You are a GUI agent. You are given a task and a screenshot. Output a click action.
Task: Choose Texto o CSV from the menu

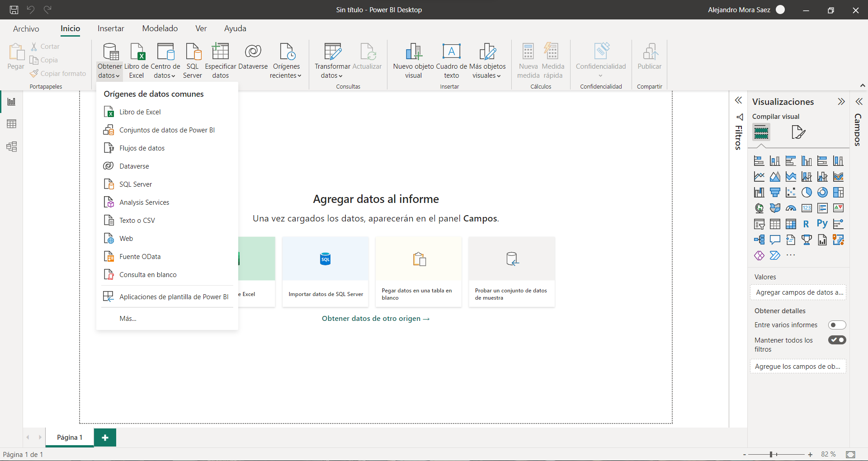point(137,221)
